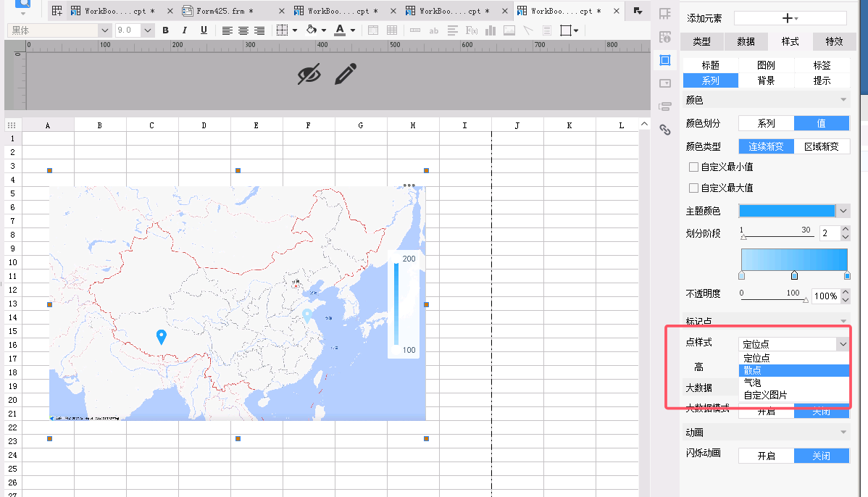
Task: Align text left
Action: coord(227,31)
